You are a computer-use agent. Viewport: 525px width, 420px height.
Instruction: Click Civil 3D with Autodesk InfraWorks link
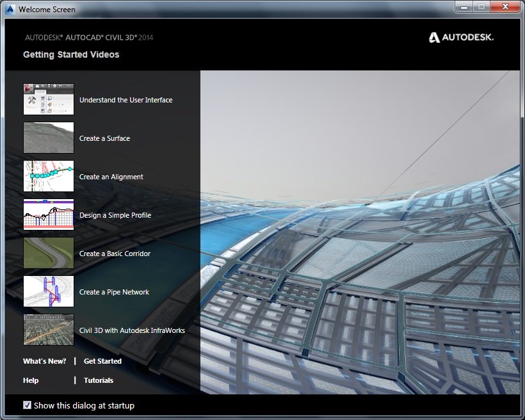pyautogui.click(x=132, y=330)
